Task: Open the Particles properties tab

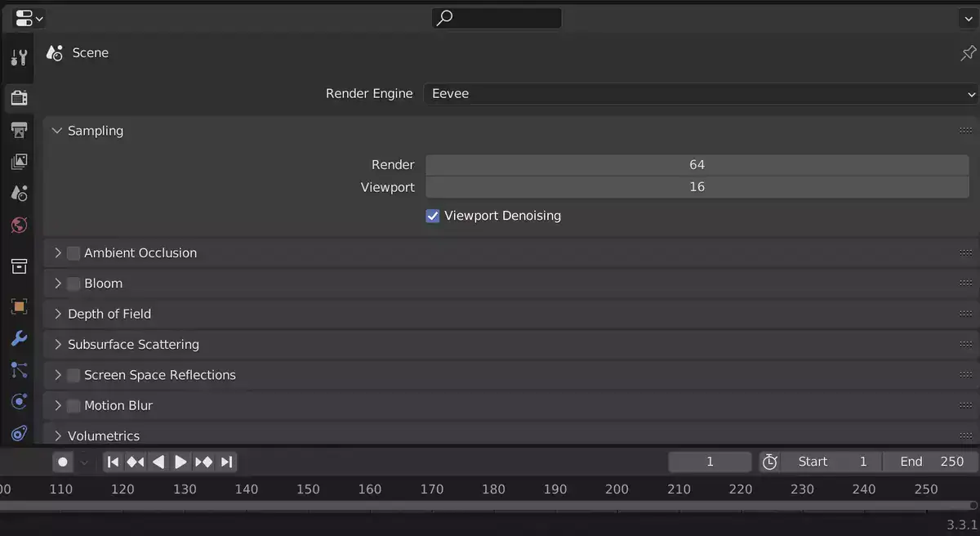Action: [19, 370]
